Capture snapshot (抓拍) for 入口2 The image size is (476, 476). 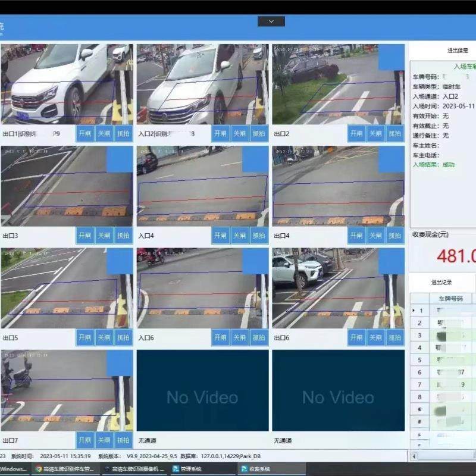pos(259,133)
